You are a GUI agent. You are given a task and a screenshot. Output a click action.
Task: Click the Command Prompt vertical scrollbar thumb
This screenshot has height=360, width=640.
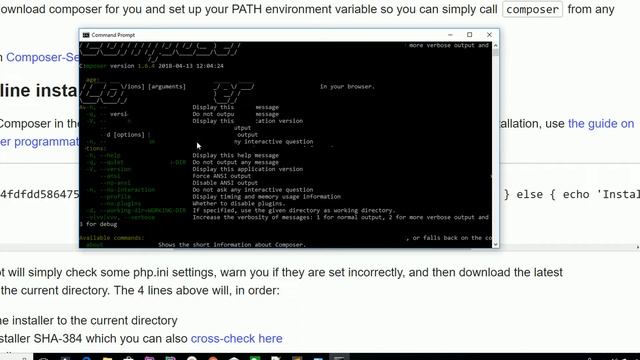tap(496, 53)
